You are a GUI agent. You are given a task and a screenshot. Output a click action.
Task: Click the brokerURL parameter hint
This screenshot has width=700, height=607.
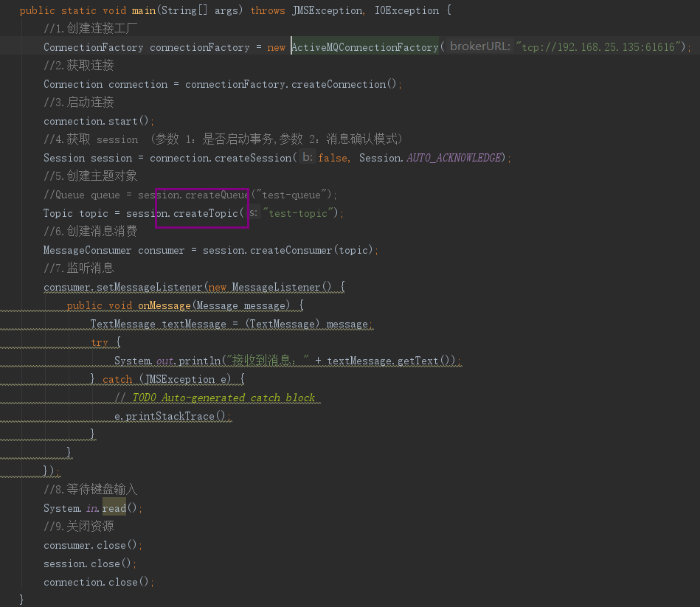[x=480, y=46]
